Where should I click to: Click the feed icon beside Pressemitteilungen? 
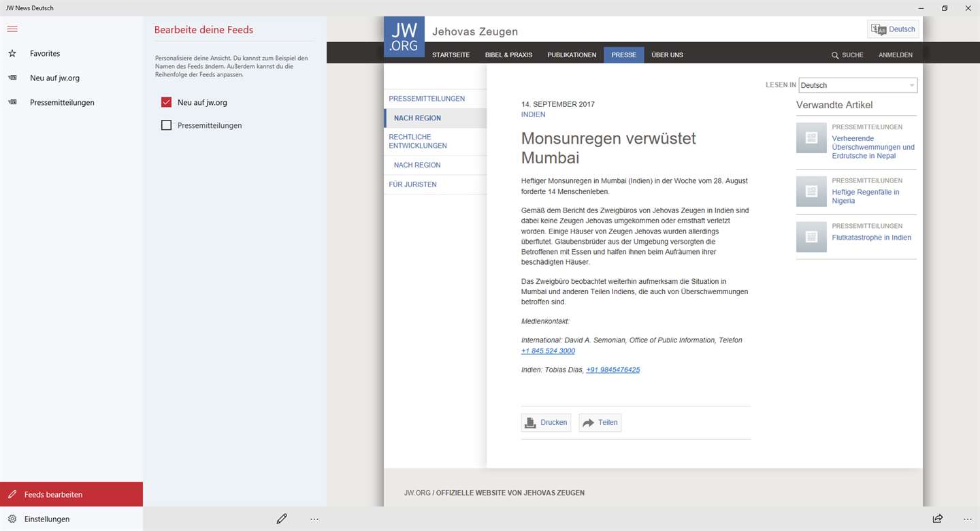tap(12, 102)
